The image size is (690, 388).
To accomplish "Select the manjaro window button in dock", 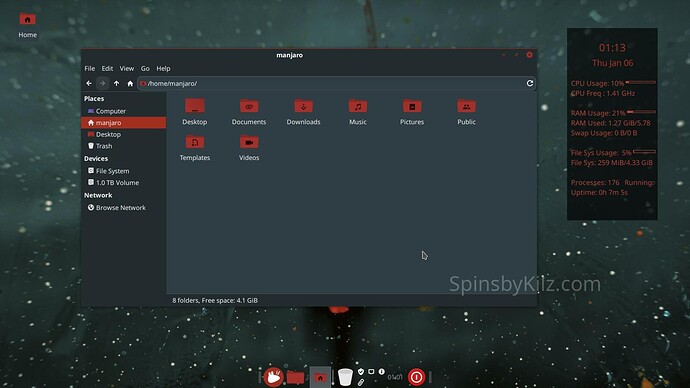I will point(320,377).
